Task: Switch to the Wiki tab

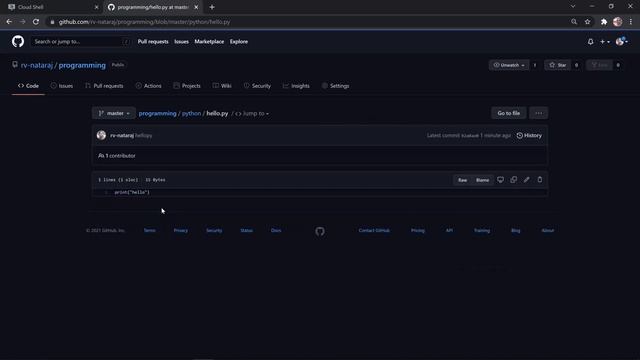Action: pyautogui.click(x=222, y=86)
